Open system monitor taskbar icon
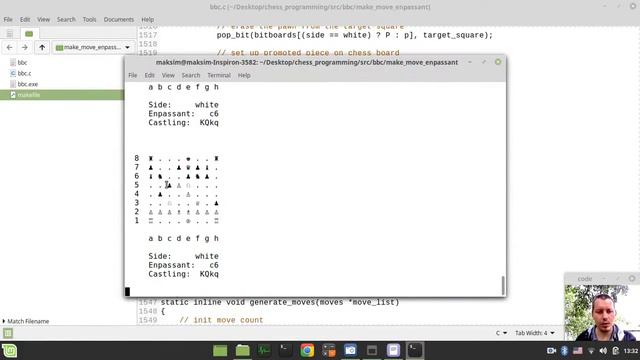 click(x=264, y=351)
